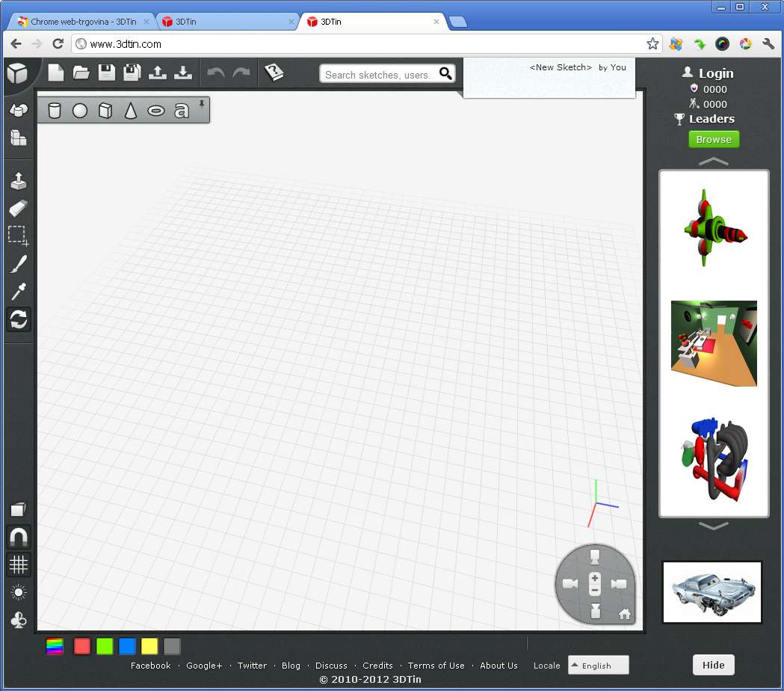Click the Save As copy icon

132,73
